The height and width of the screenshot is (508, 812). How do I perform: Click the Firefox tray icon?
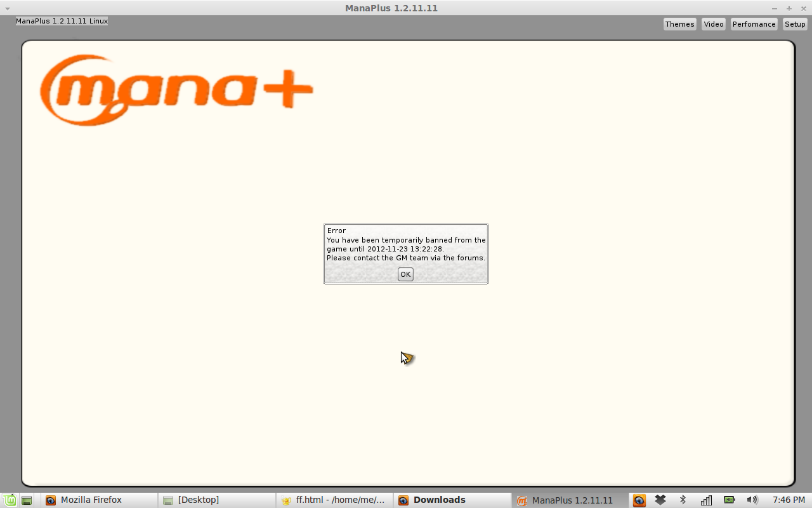(639, 500)
